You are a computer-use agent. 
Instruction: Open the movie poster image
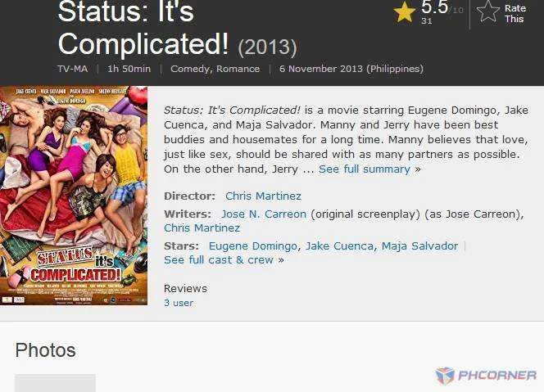(74, 196)
